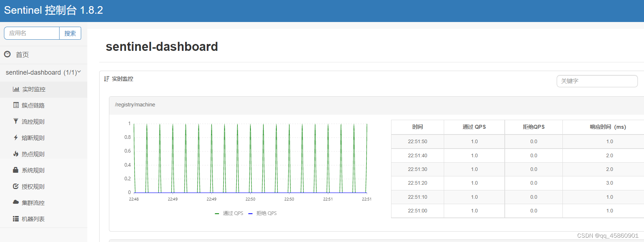644x242 pixels.
Task: Click 通过 QPS value 1.0 in the 22:51:50 row
Action: pyautogui.click(x=474, y=142)
